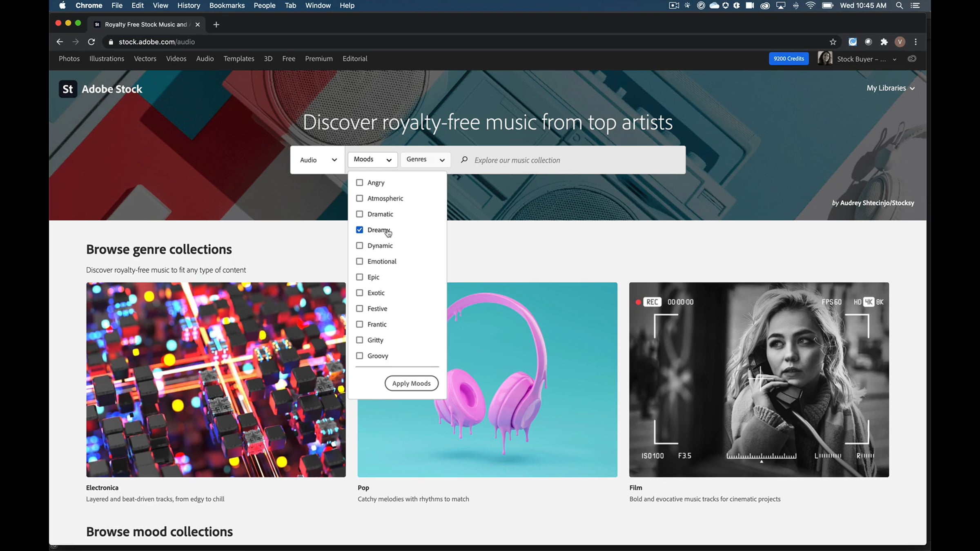
Task: Go to Templates in the top navigation
Action: pos(238,59)
